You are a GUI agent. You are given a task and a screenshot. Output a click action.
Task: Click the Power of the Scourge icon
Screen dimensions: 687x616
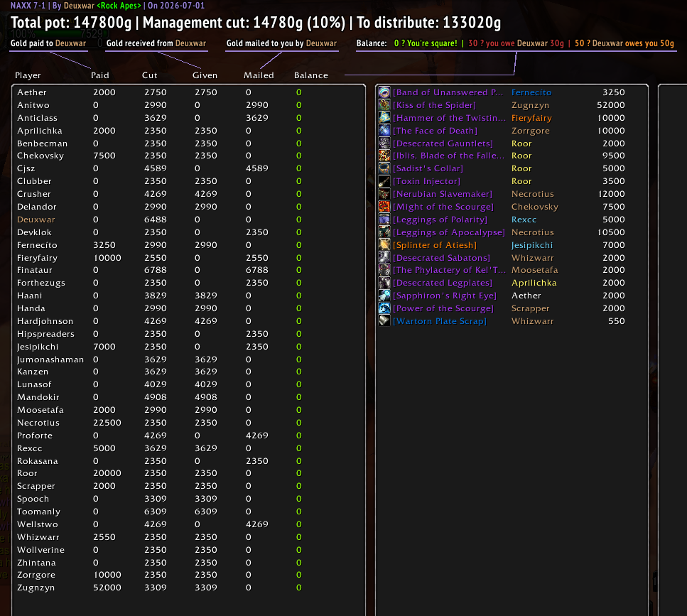[384, 308]
